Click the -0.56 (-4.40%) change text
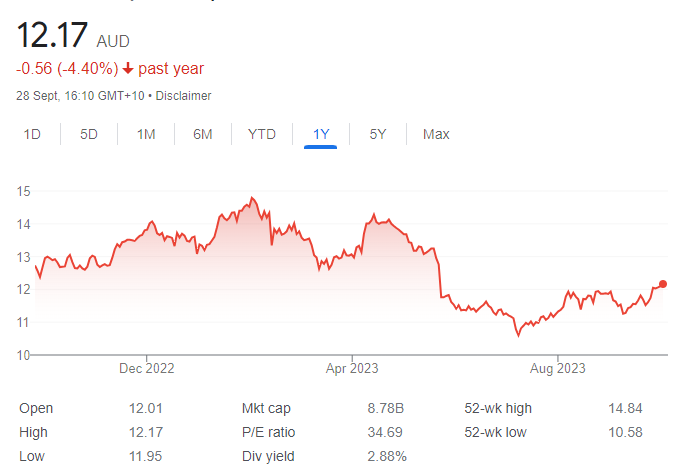Image resolution: width=681 pixels, height=471 pixels. (x=67, y=69)
